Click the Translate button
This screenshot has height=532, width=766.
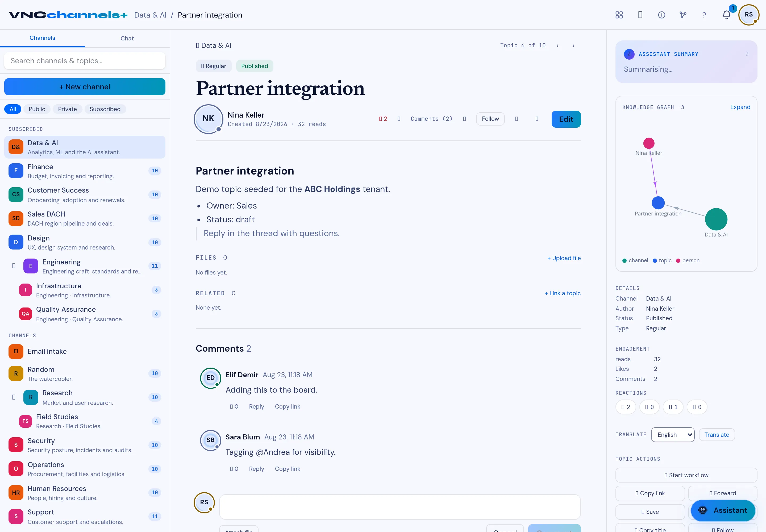pos(717,435)
